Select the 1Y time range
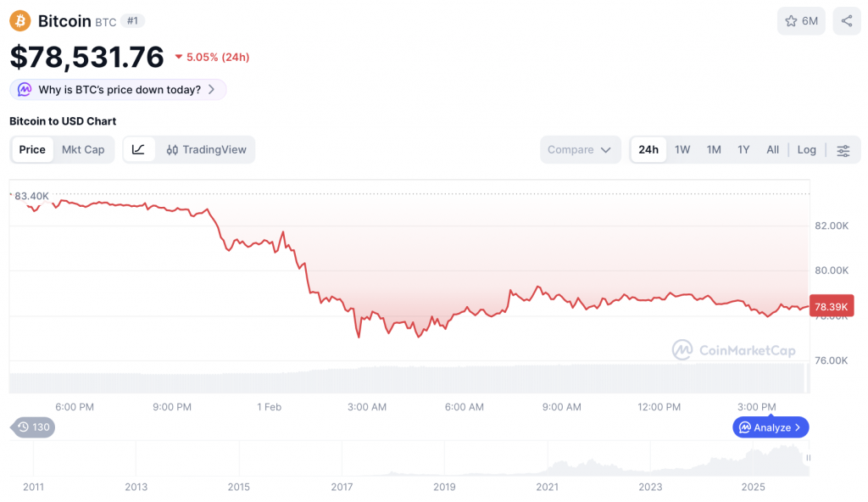The height and width of the screenshot is (502, 868). coord(743,149)
